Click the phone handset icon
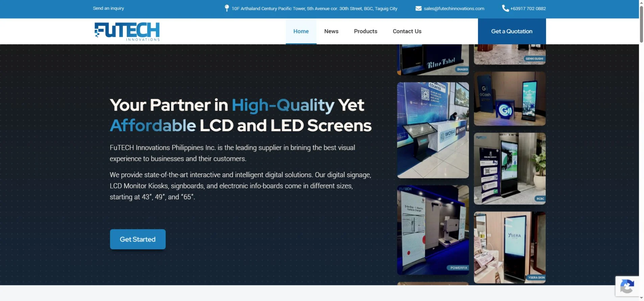Viewport: 644px width, 301px height. point(505,8)
